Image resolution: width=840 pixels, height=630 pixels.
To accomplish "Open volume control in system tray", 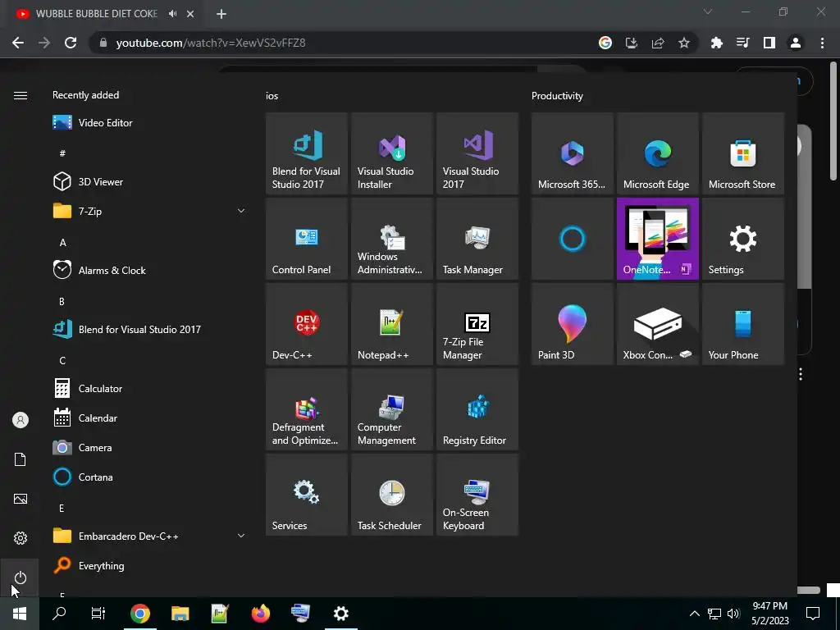I will 733,614.
